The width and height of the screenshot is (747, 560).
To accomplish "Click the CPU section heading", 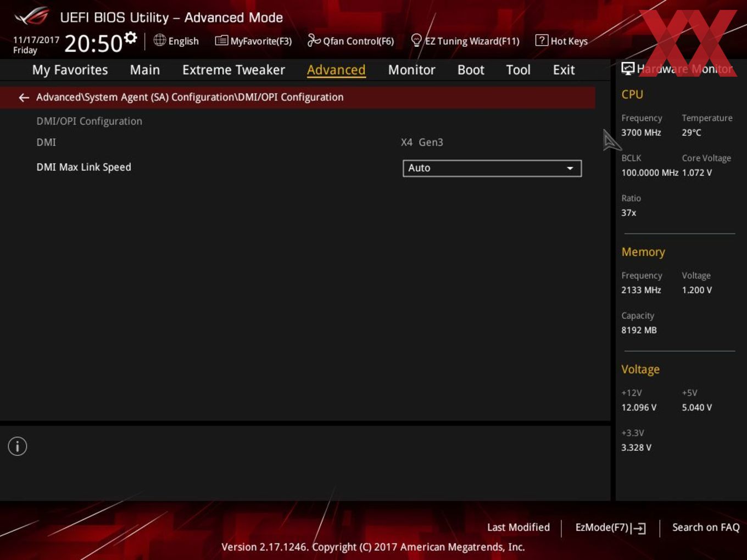I will [x=632, y=94].
